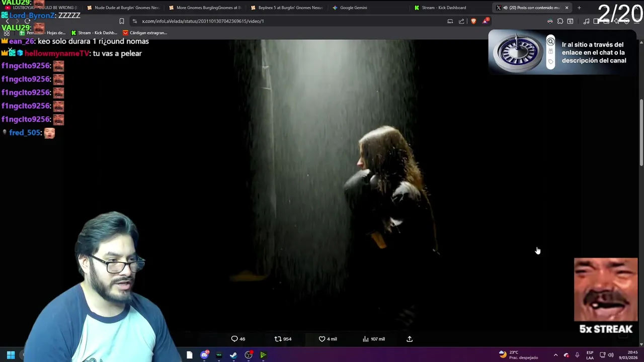
Task: Switch ESP LAA keyboard language
Action: pos(590,355)
